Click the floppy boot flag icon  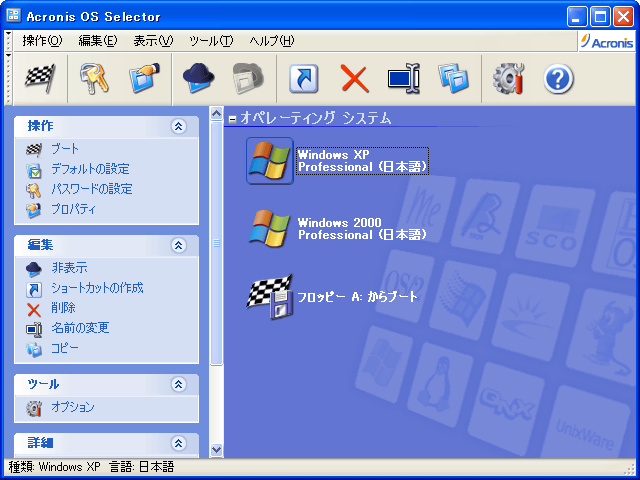point(270,296)
